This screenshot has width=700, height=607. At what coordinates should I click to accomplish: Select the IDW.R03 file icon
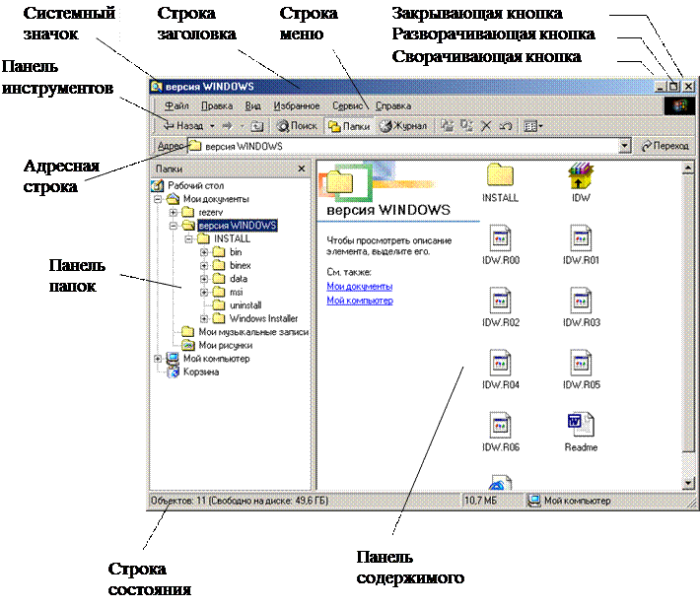[581, 300]
